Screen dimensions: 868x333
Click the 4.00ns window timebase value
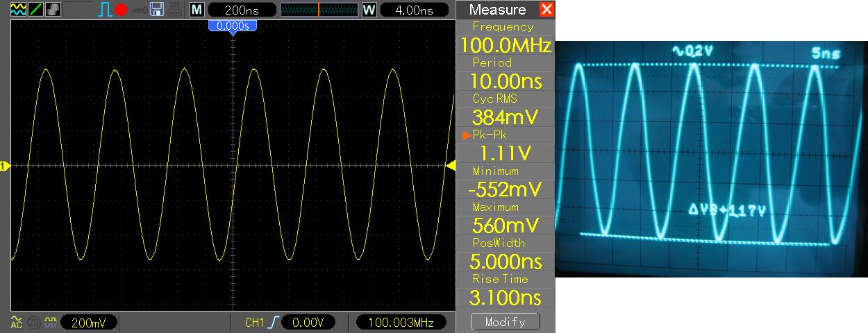[x=413, y=10]
